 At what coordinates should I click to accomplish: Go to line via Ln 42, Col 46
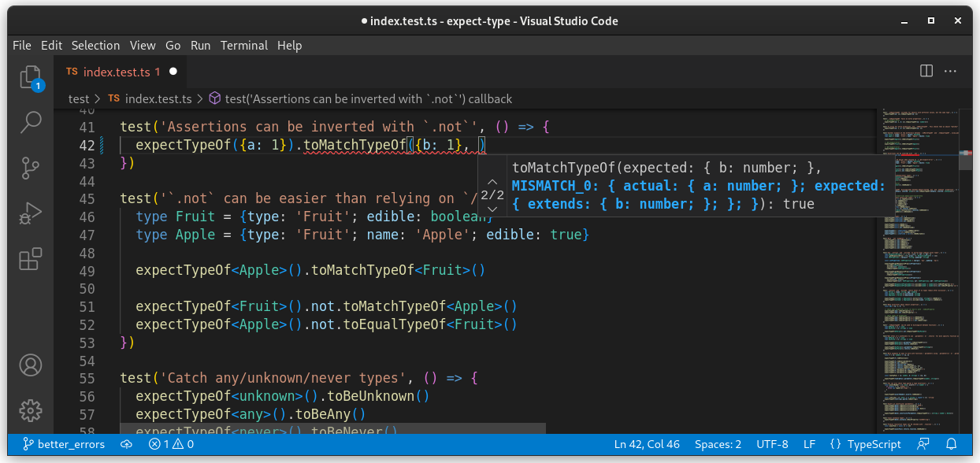(x=645, y=444)
